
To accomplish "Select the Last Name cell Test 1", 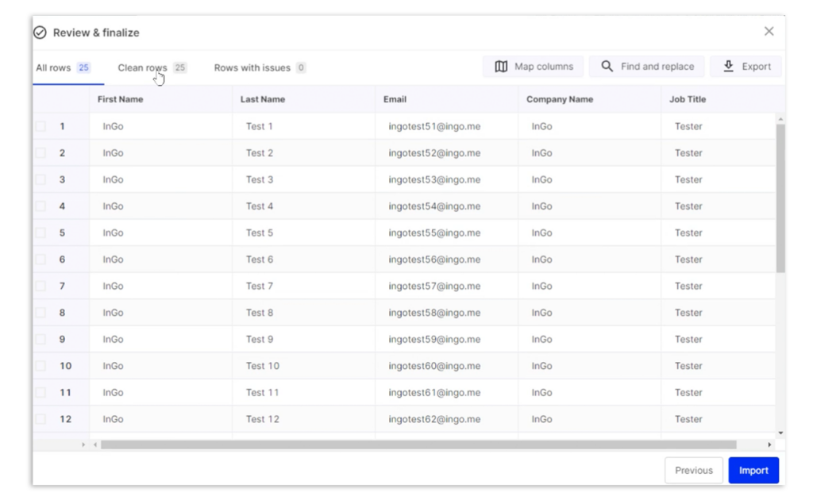I will [304, 126].
